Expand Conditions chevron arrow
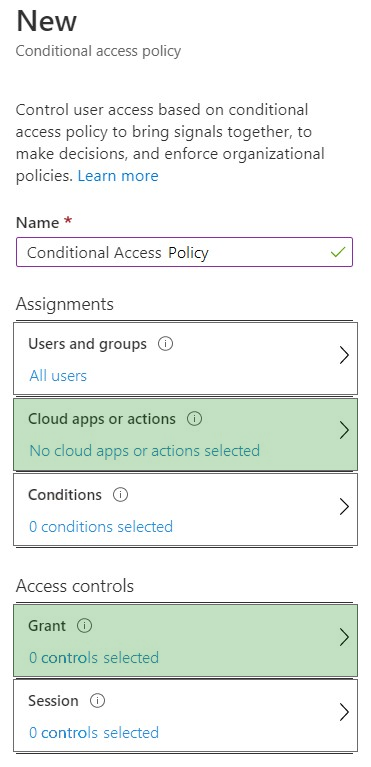 point(344,506)
